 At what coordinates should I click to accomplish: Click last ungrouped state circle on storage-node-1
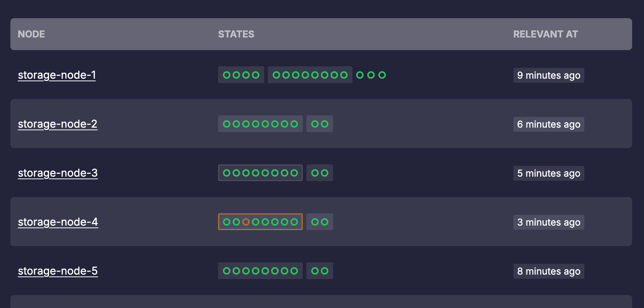382,75
